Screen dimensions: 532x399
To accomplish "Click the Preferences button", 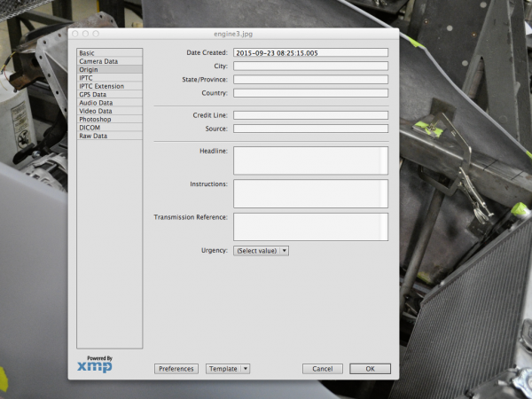I will (176, 369).
